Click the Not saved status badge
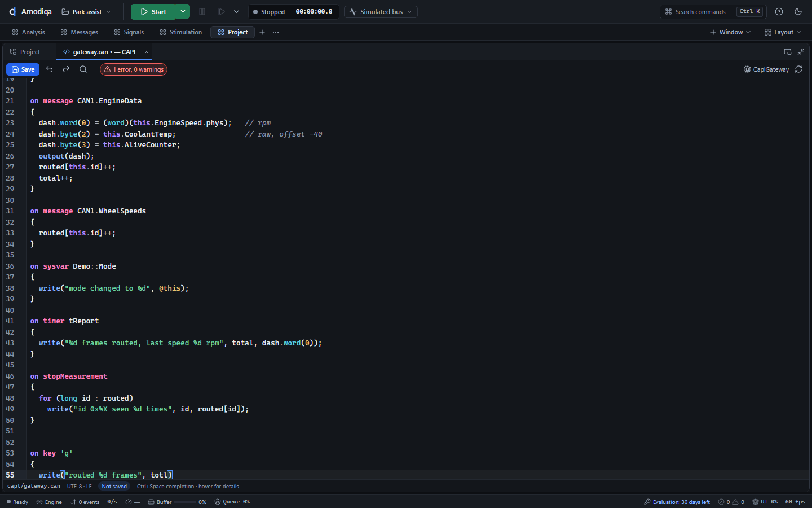 [x=114, y=487]
